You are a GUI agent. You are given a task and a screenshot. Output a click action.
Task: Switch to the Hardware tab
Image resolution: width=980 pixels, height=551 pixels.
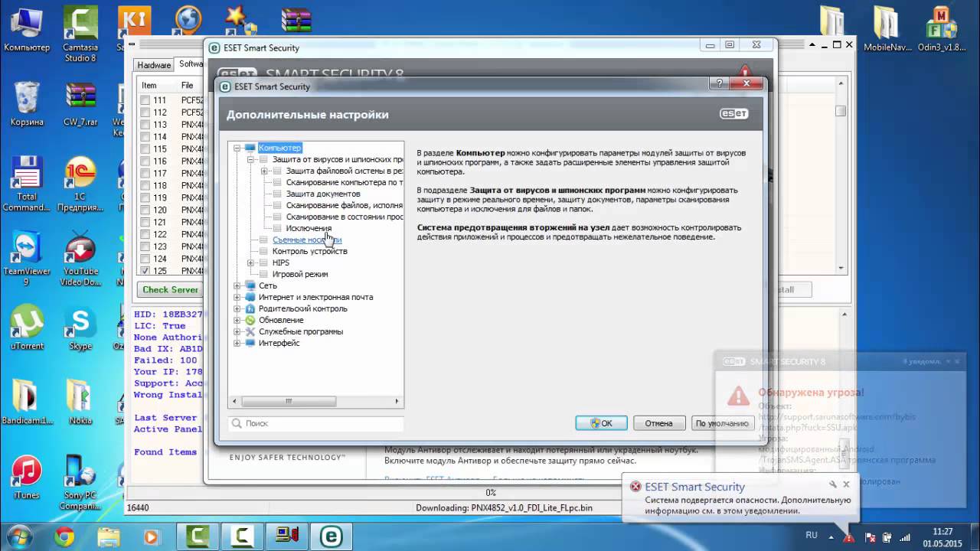154,65
